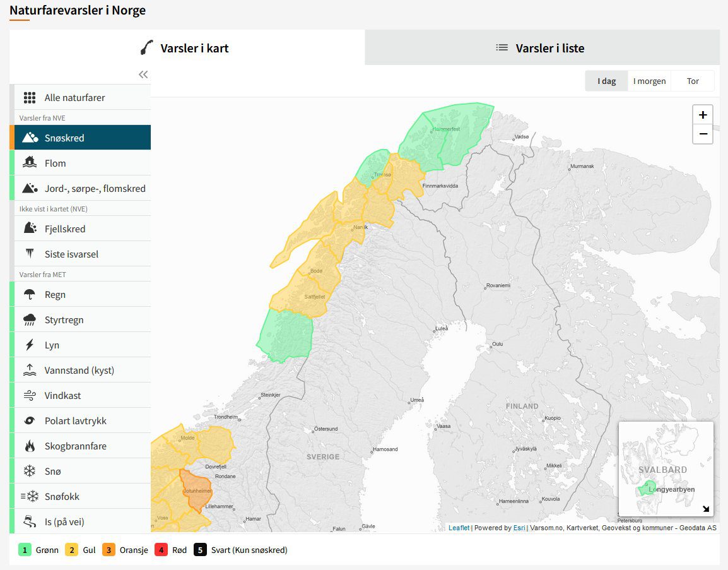Viewport: 728px width, 570px height.
Task: Show today's warnings with I dag
Action: [606, 81]
